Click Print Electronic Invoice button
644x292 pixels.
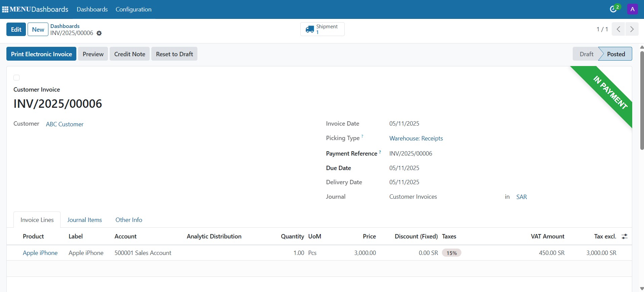click(x=41, y=54)
